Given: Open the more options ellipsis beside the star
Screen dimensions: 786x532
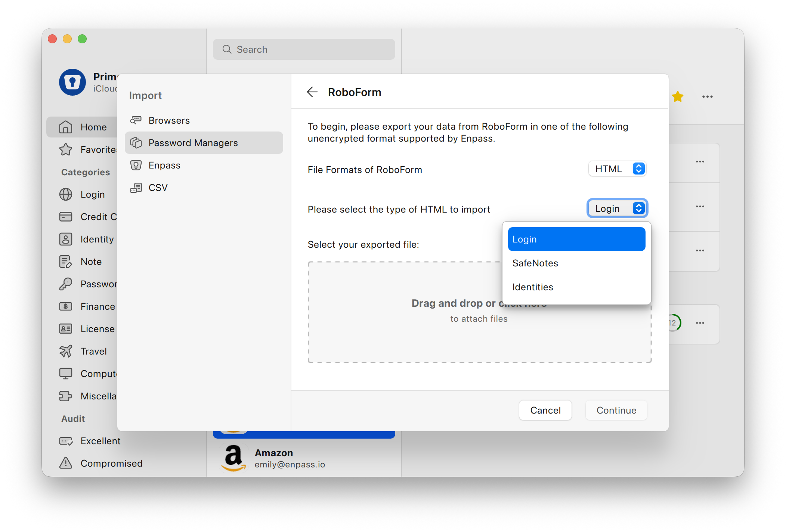Looking at the screenshot, I should pyautogui.click(x=708, y=97).
